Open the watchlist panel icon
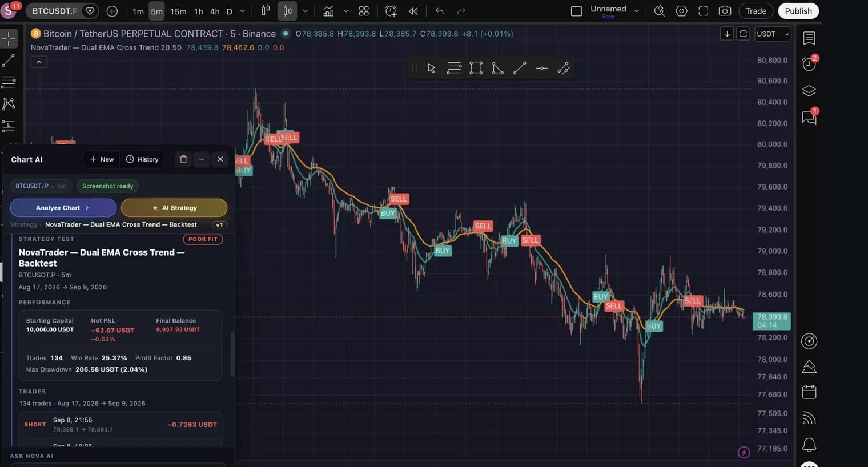The height and width of the screenshot is (467, 868). pyautogui.click(x=809, y=38)
